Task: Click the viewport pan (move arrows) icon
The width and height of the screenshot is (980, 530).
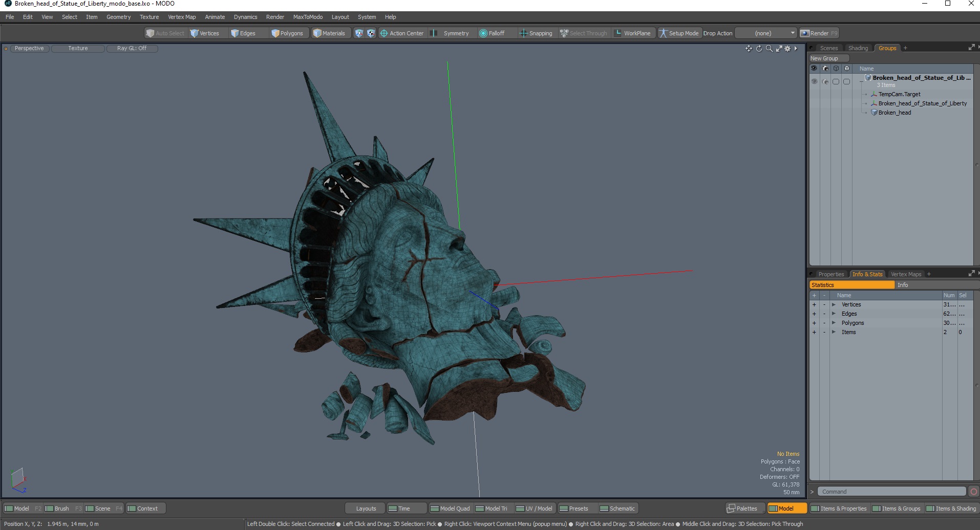Action: point(749,49)
